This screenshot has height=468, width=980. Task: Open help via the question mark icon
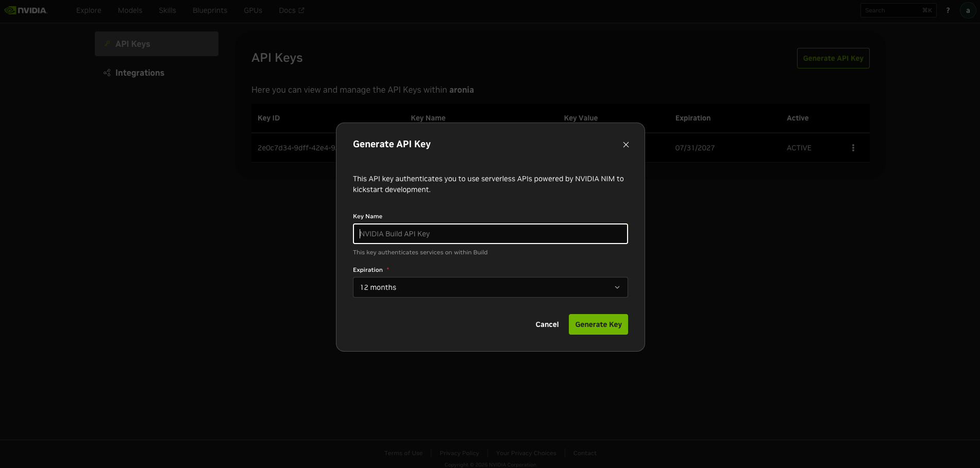[948, 10]
